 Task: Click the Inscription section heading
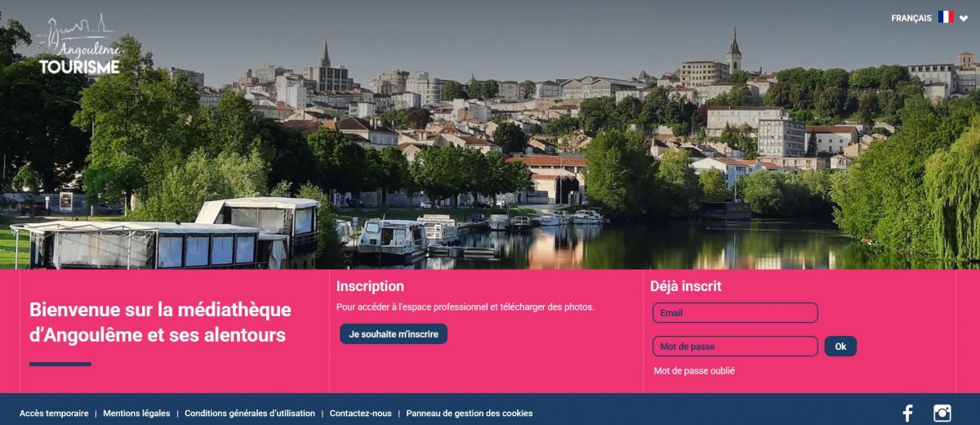tap(370, 286)
